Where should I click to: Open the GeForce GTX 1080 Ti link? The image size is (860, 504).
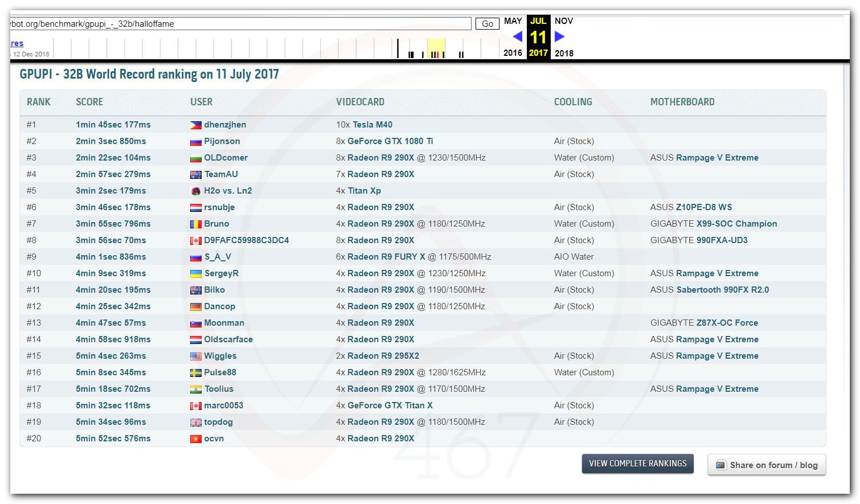click(390, 141)
